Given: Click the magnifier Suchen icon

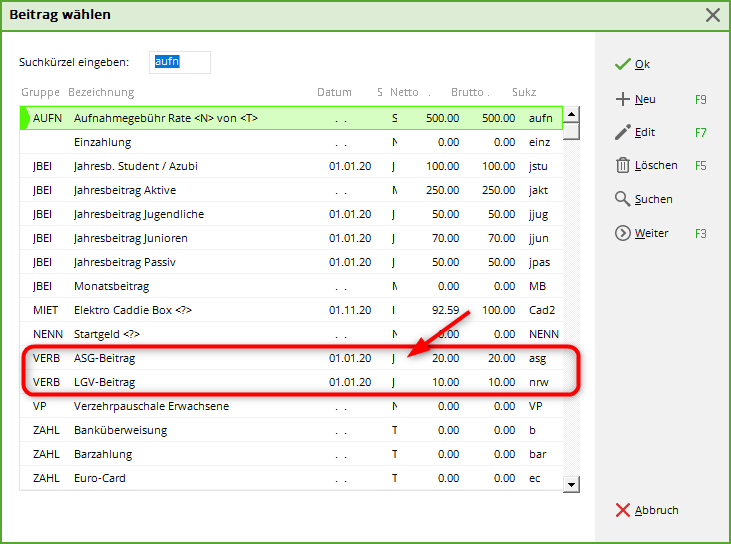Looking at the screenshot, I should [622, 199].
